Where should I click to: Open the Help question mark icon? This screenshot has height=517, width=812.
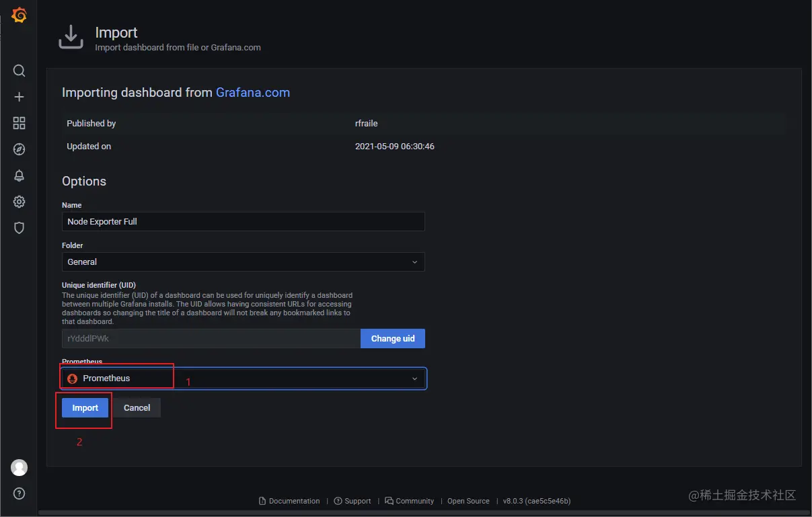(20, 493)
